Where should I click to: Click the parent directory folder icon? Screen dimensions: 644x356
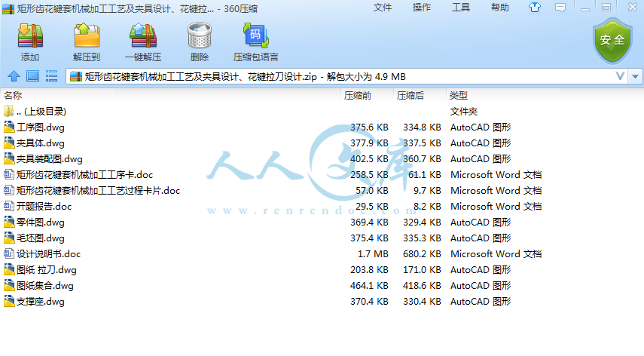point(8,111)
